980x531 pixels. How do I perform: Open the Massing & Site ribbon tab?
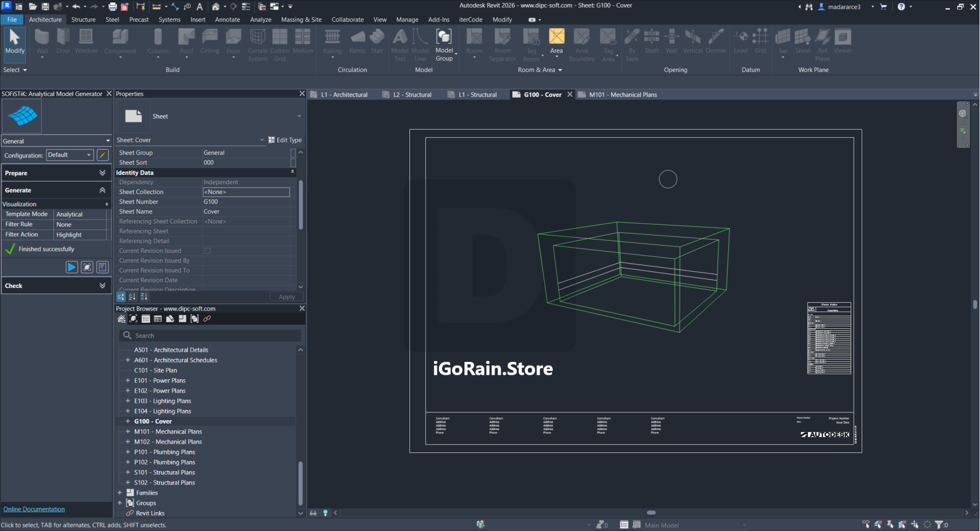(301, 19)
